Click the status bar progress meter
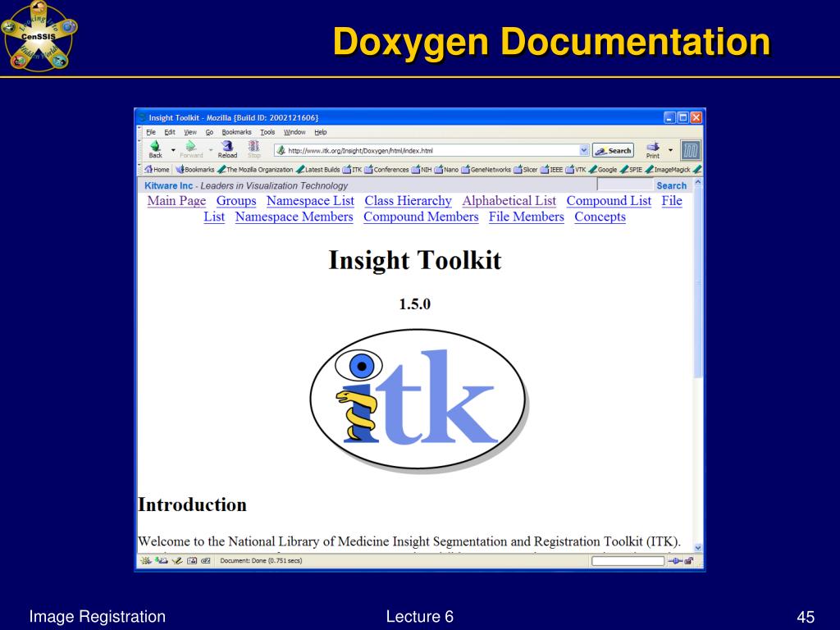 [x=628, y=561]
